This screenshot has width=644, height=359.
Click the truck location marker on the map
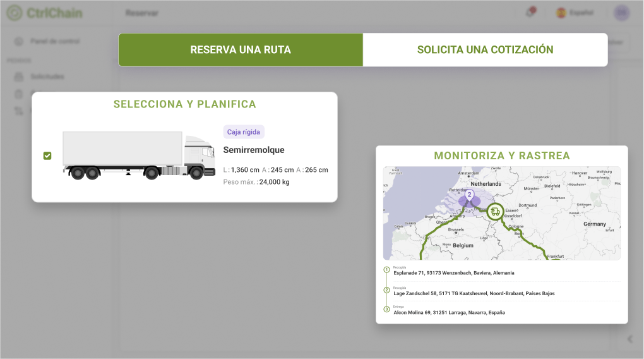tap(496, 212)
